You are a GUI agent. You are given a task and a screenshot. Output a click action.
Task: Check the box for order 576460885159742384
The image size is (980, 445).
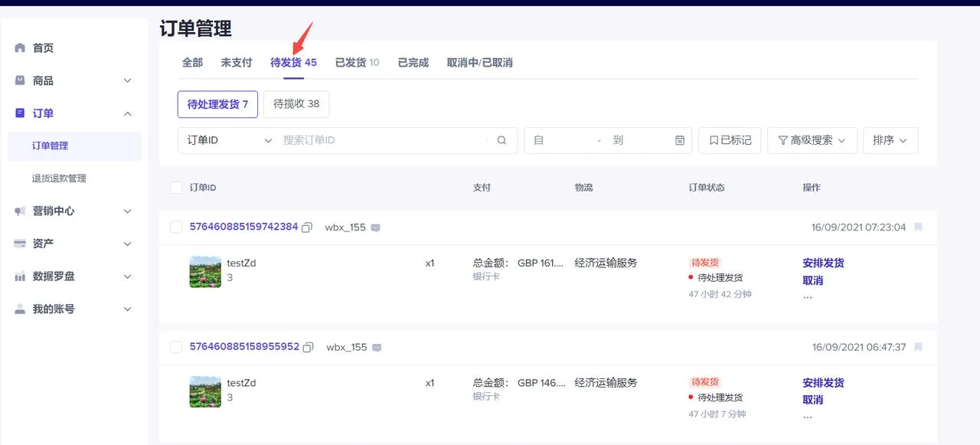[176, 227]
